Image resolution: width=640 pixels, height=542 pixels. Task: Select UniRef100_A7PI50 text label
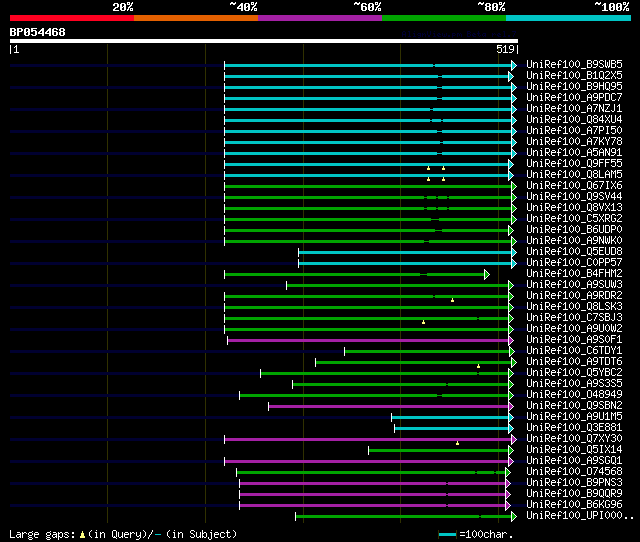pos(574,131)
